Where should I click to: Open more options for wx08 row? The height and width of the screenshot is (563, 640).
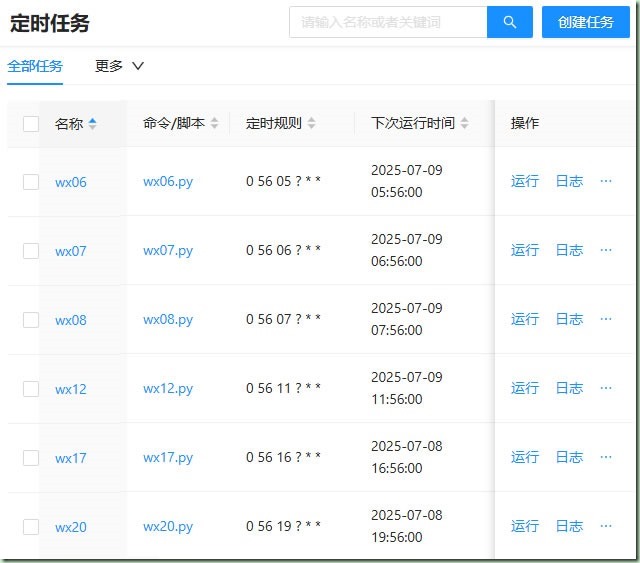[x=606, y=319]
